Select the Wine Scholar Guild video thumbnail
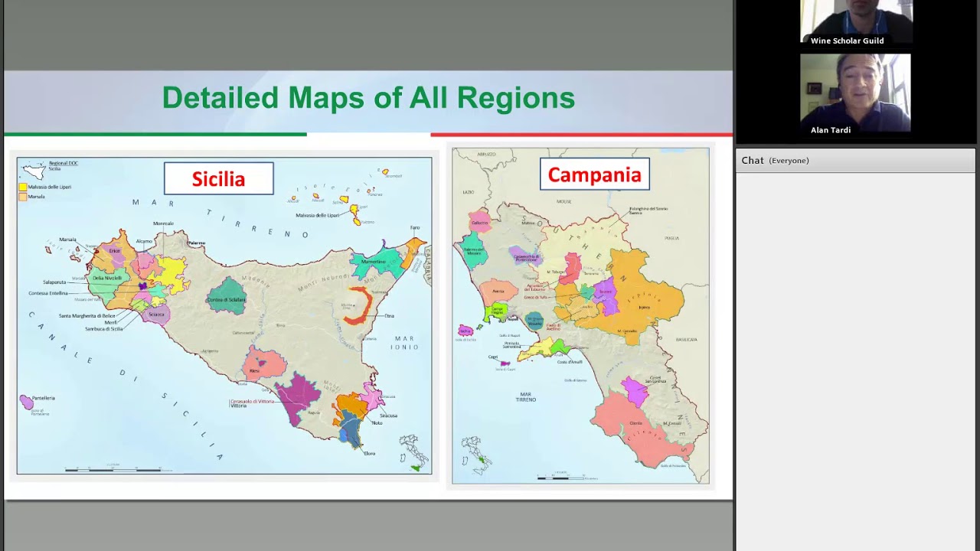 [856, 23]
